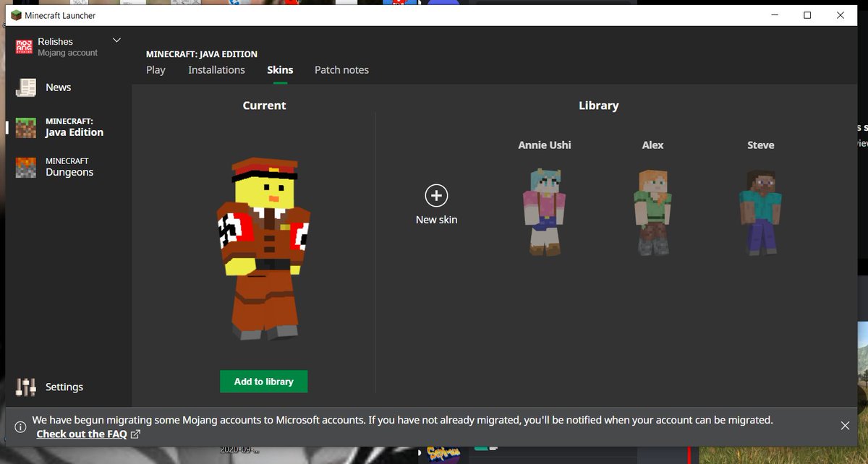Select the Steve skin thumbnail

[x=760, y=211]
